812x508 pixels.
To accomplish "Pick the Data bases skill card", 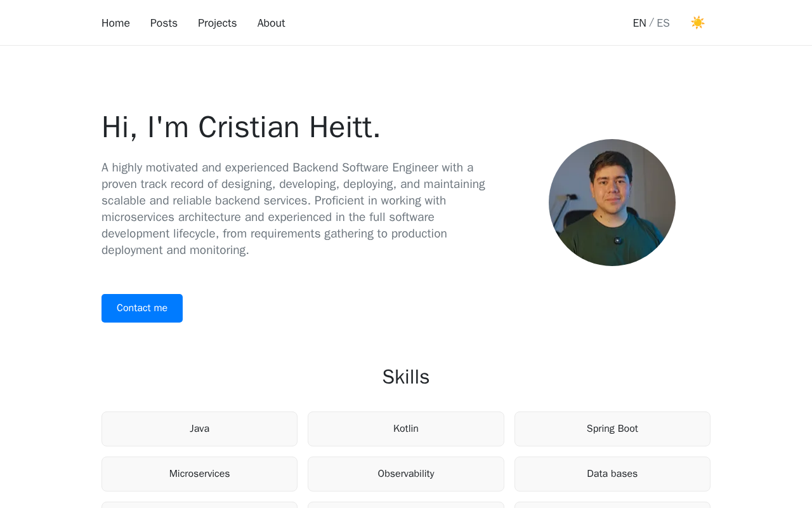I will coord(612,474).
